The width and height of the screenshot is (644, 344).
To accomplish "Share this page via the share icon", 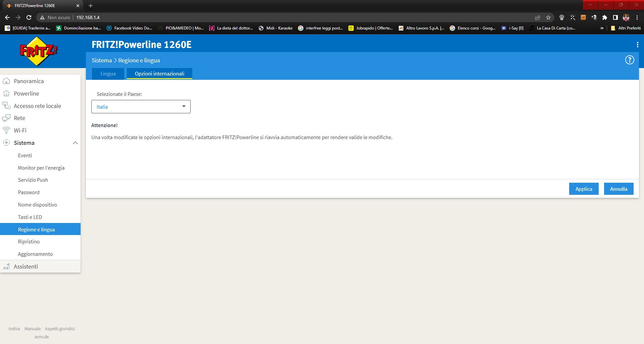I will click(538, 17).
